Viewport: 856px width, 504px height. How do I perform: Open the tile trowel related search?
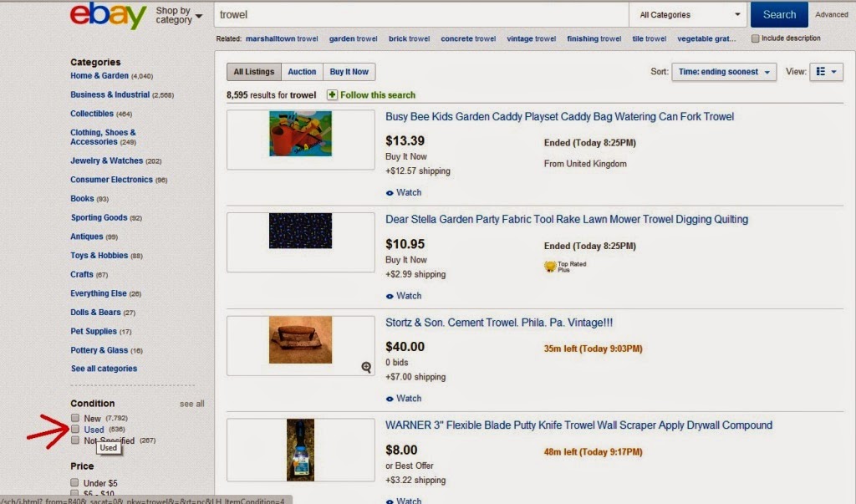649,38
